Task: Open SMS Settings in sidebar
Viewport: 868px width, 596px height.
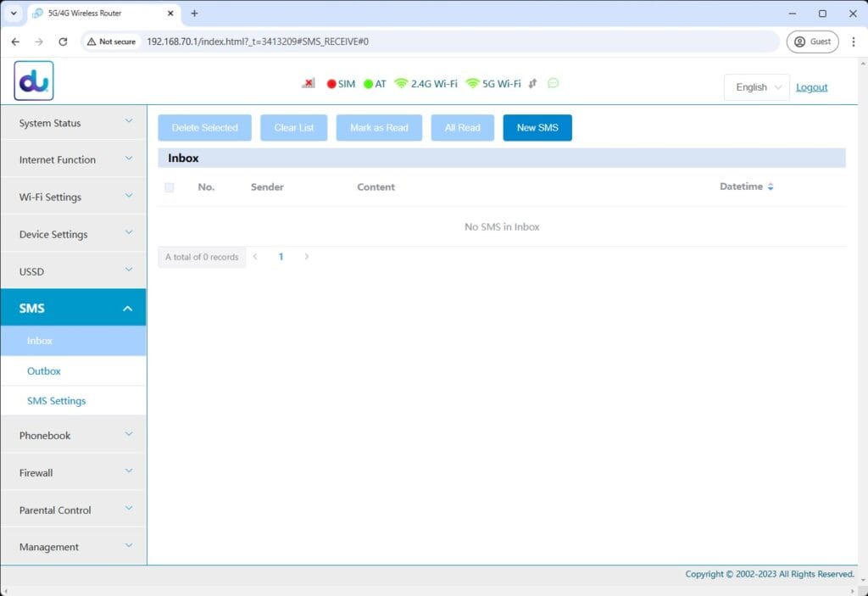Action: (x=57, y=400)
